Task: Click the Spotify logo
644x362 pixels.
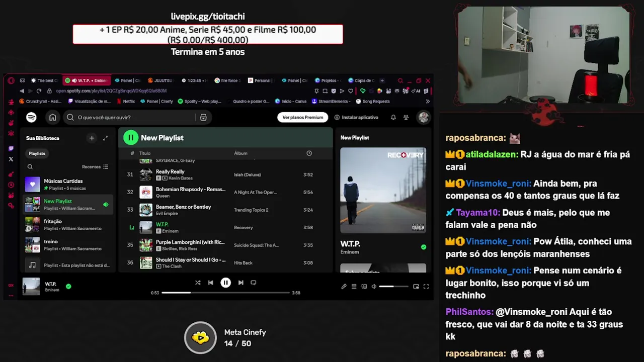Action: (31, 117)
